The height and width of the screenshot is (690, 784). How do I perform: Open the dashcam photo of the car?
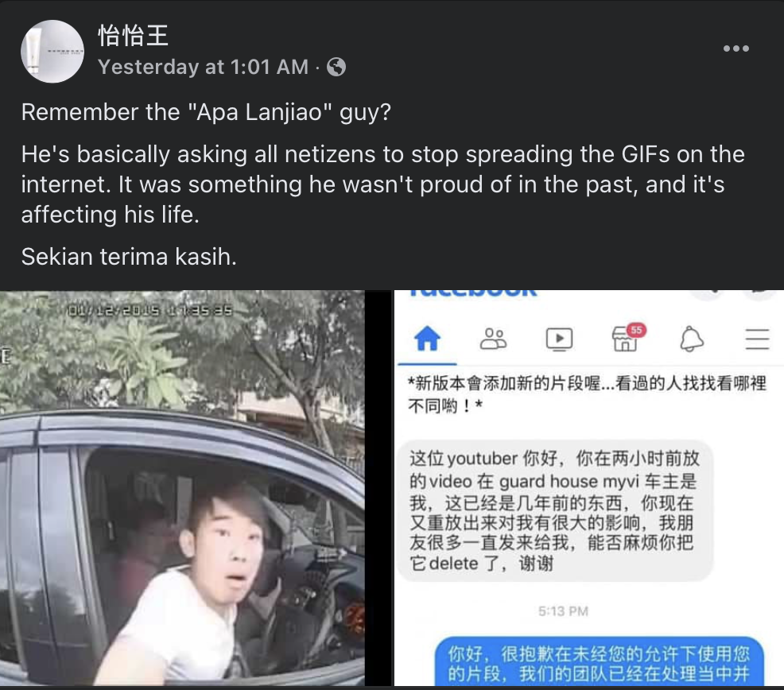(182, 488)
